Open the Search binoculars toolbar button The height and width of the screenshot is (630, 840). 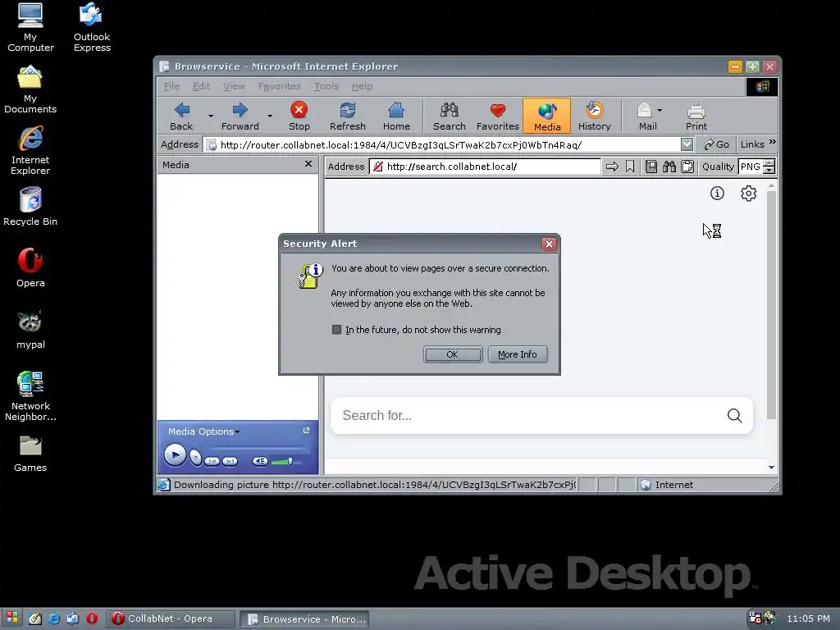449,116
